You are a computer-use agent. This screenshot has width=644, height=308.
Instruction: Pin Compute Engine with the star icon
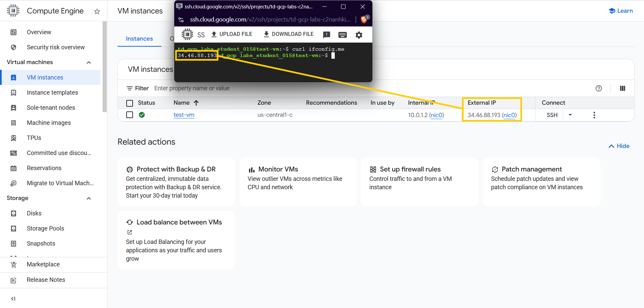point(97,11)
